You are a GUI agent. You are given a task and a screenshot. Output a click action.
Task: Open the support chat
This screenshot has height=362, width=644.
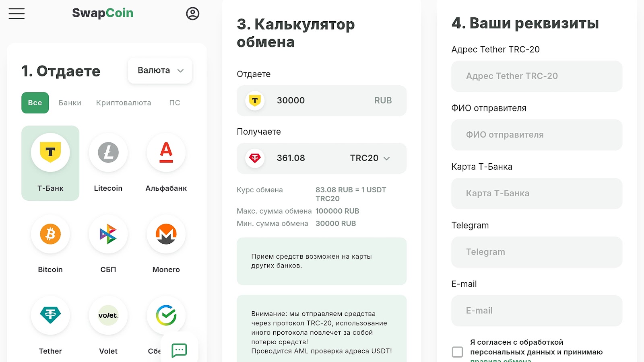[178, 350]
